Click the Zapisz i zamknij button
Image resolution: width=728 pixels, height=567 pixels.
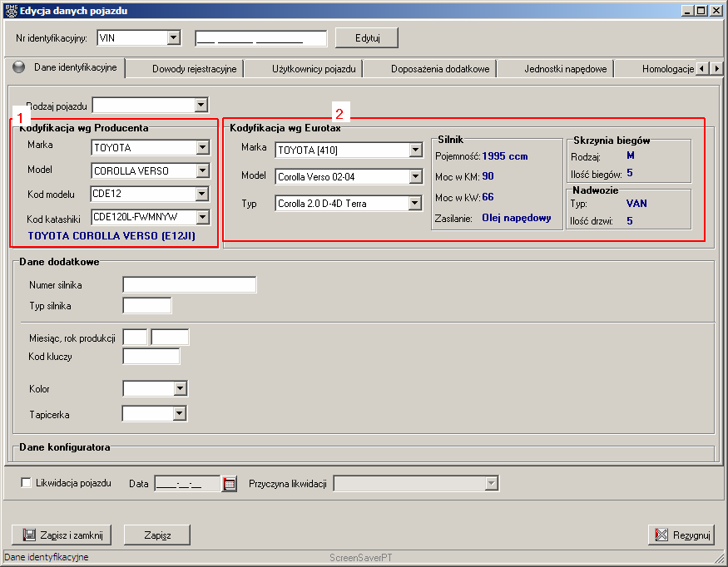pyautogui.click(x=62, y=535)
